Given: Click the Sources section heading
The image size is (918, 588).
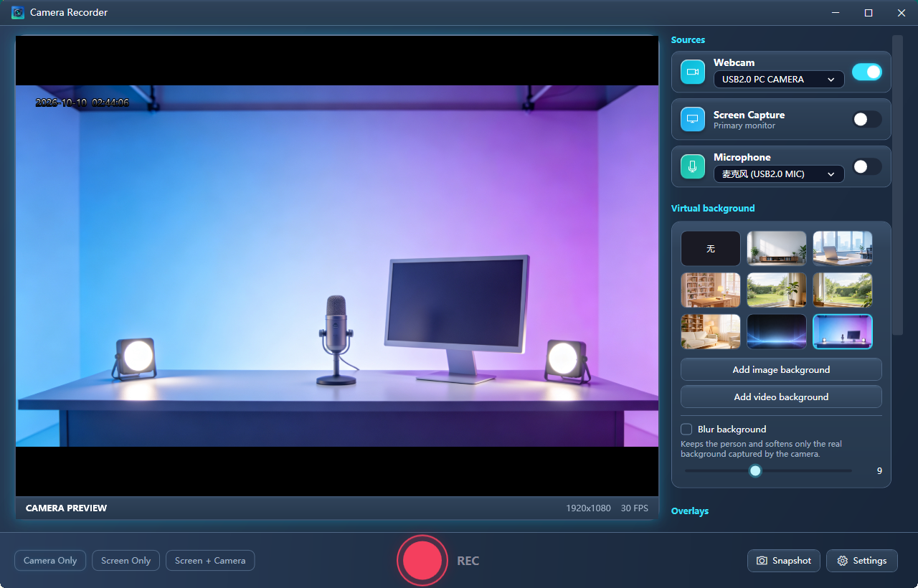Looking at the screenshot, I should [688, 40].
